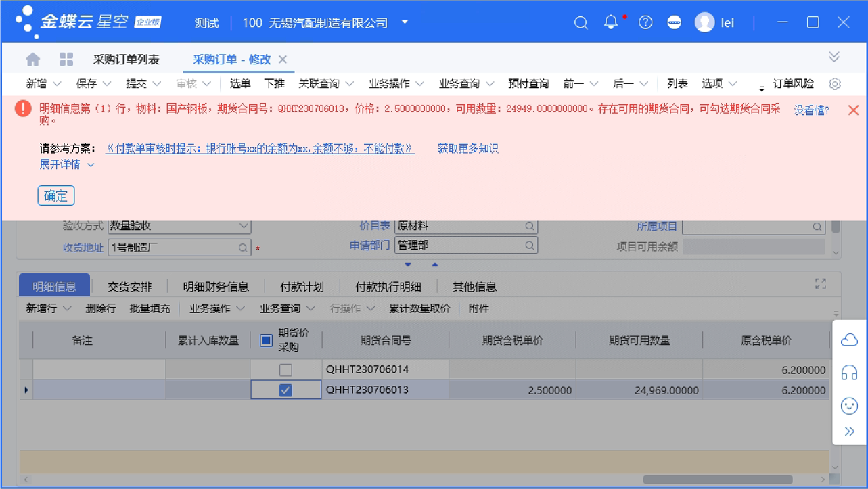Expand tab overflow double-chevron icon
This screenshot has width=868, height=489.
pyautogui.click(x=834, y=57)
